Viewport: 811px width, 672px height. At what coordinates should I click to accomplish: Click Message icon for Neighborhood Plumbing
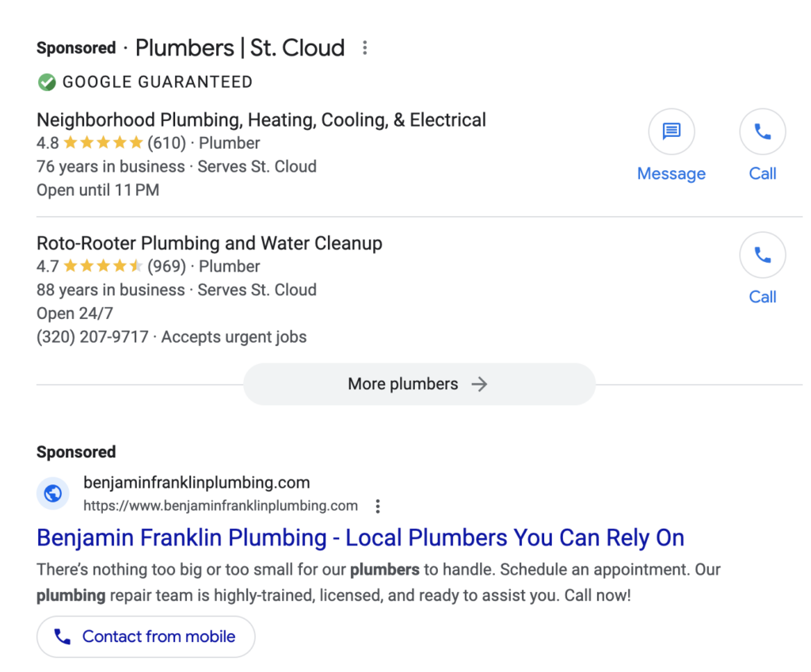(671, 131)
